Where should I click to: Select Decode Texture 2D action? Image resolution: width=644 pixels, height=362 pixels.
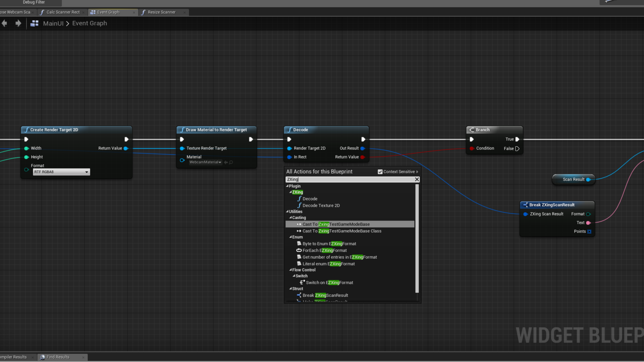point(321,205)
